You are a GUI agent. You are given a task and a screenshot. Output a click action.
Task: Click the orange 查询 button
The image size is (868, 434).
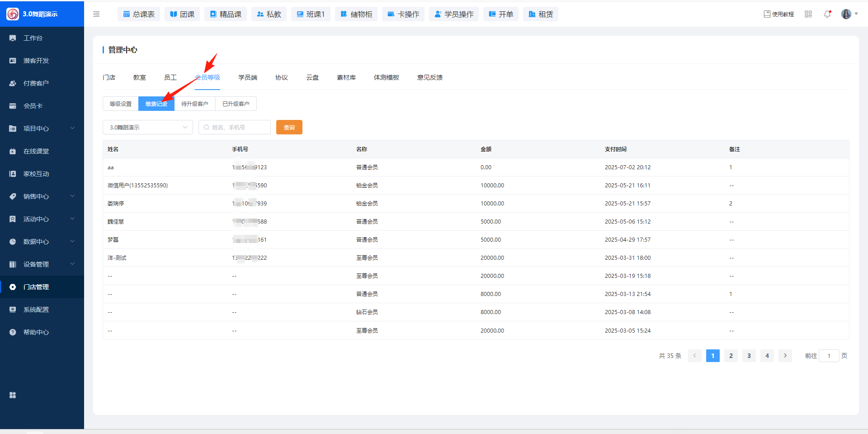coord(289,127)
